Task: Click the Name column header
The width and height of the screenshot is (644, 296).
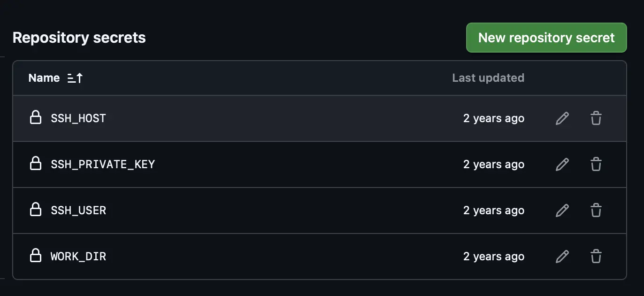Action: tap(44, 78)
